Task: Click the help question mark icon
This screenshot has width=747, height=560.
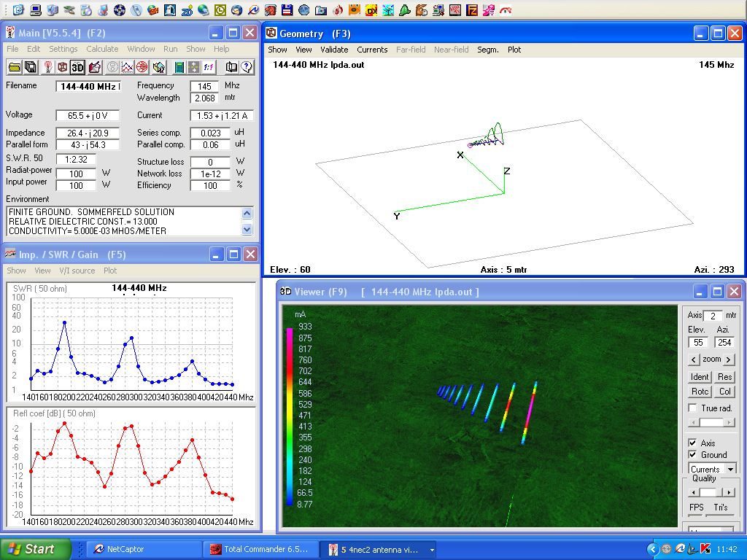Action: click(x=247, y=67)
